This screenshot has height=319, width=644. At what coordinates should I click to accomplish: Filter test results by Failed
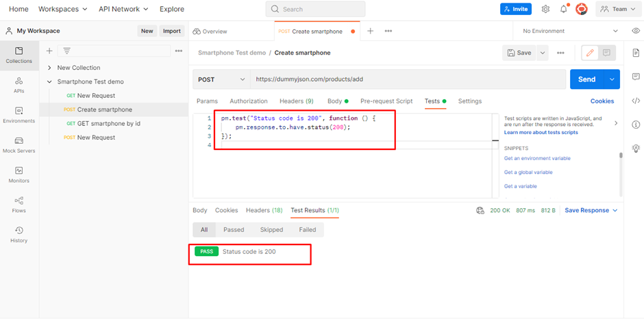coord(308,230)
